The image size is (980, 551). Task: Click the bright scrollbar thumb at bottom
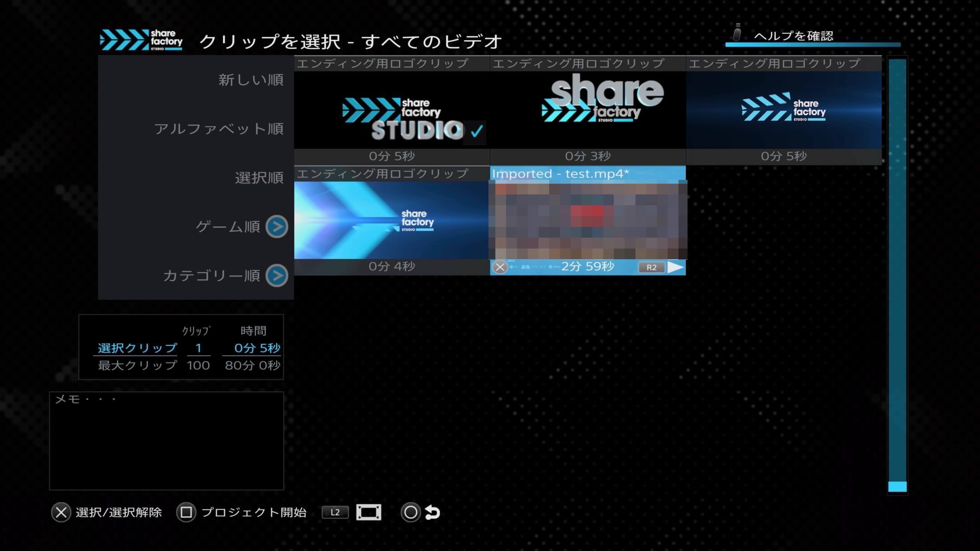[x=897, y=487]
